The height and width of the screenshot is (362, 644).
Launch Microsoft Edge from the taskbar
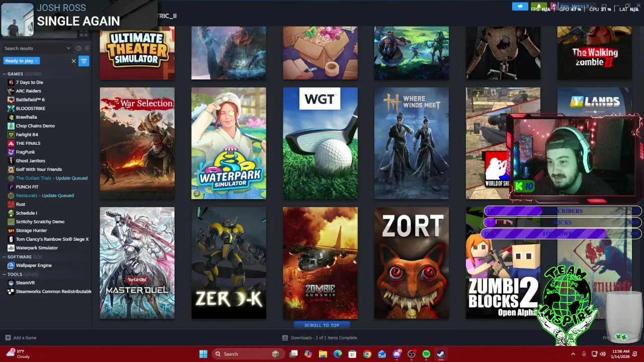click(x=338, y=354)
